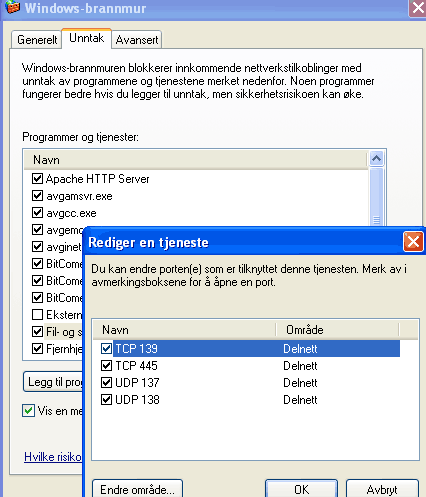Cancel with the Avbryt button
The height and width of the screenshot is (497, 426).
(x=382, y=489)
